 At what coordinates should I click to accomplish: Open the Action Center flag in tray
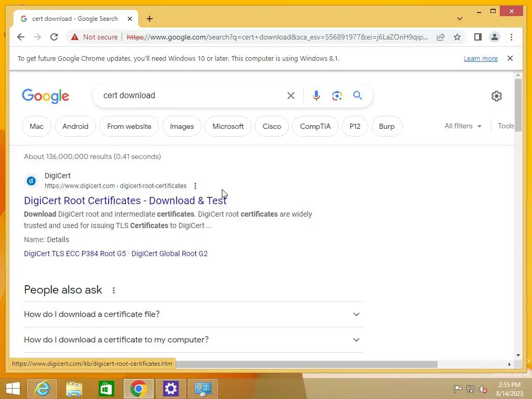point(458,389)
